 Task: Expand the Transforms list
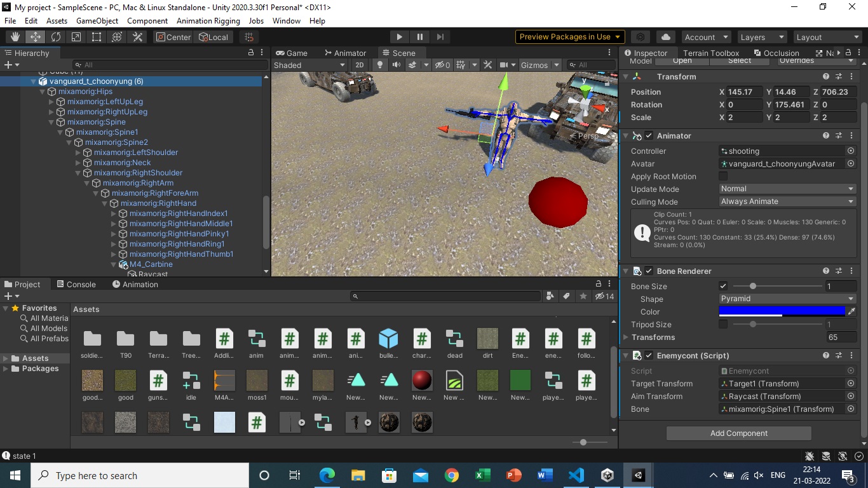[x=626, y=337]
